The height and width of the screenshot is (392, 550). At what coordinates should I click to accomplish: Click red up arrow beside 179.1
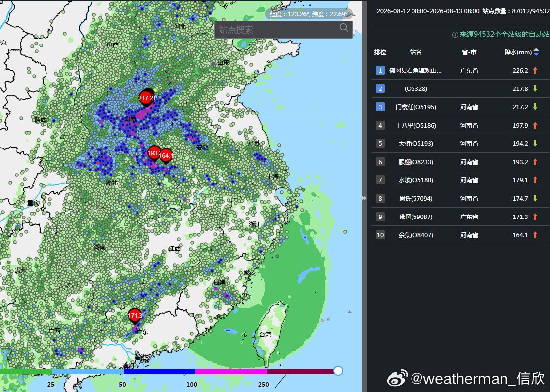pos(535,180)
